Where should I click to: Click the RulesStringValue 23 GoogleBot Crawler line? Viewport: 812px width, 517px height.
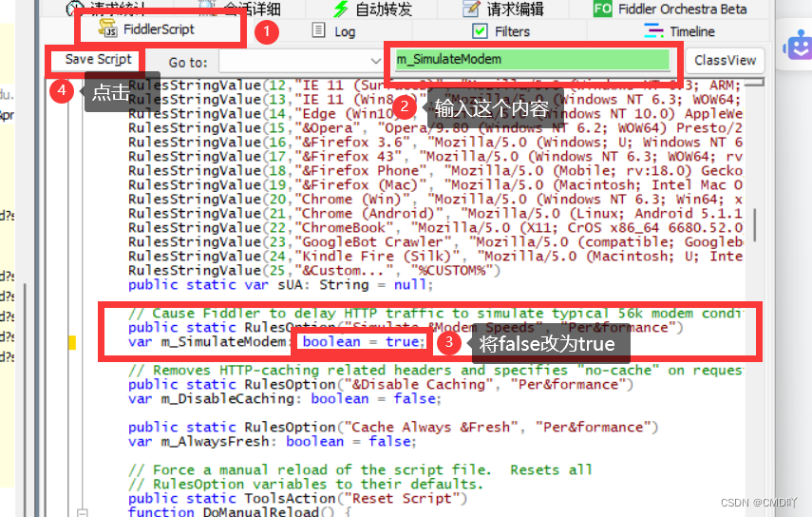(436, 242)
